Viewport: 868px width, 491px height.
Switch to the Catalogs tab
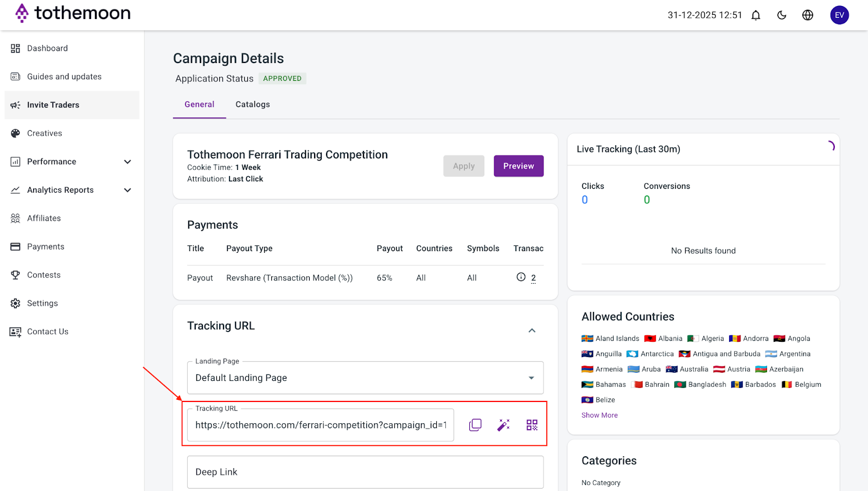[253, 105]
